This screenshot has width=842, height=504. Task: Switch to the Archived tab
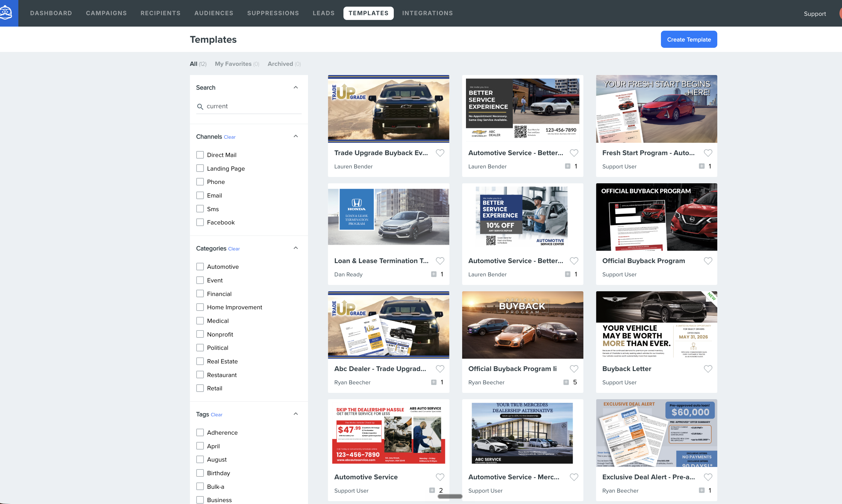coord(284,64)
